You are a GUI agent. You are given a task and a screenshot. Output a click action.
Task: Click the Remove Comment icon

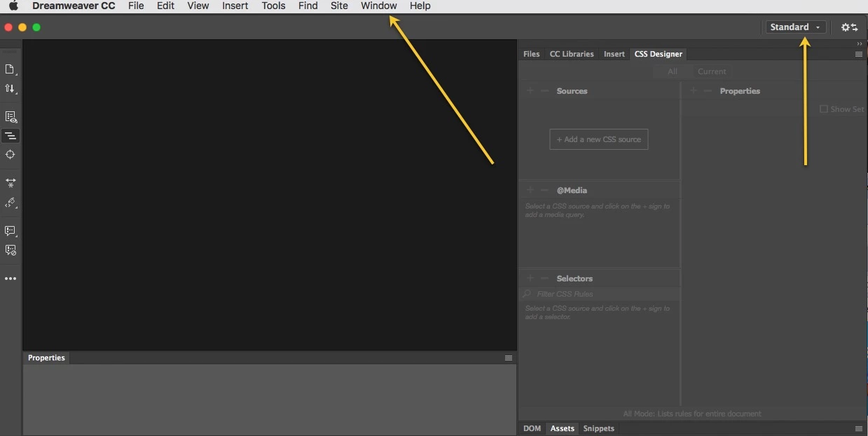[x=11, y=250]
